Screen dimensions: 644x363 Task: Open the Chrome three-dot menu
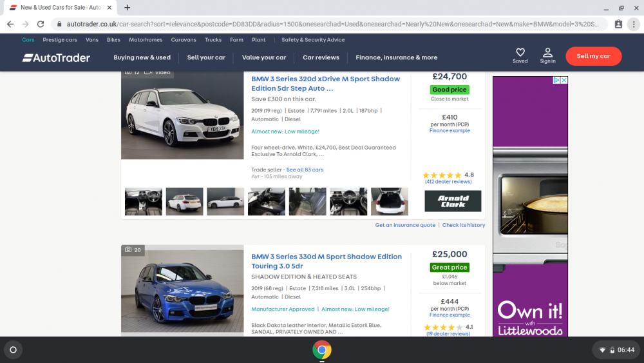[x=634, y=25]
